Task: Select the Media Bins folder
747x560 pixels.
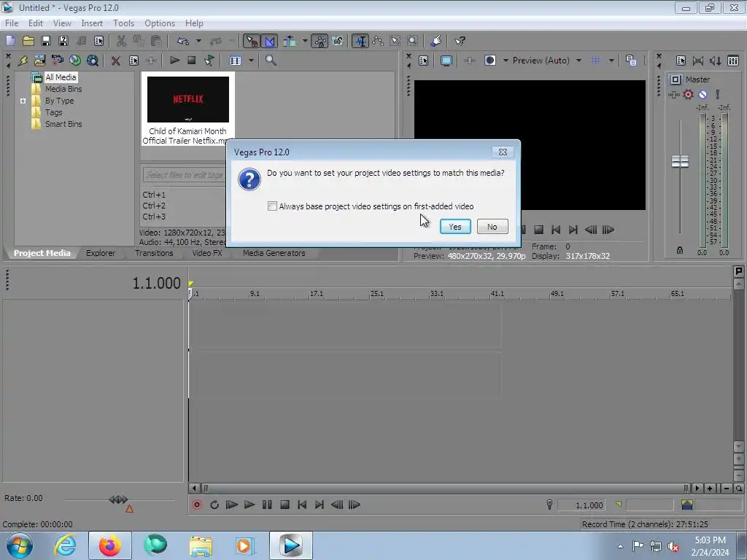Action: (63, 89)
